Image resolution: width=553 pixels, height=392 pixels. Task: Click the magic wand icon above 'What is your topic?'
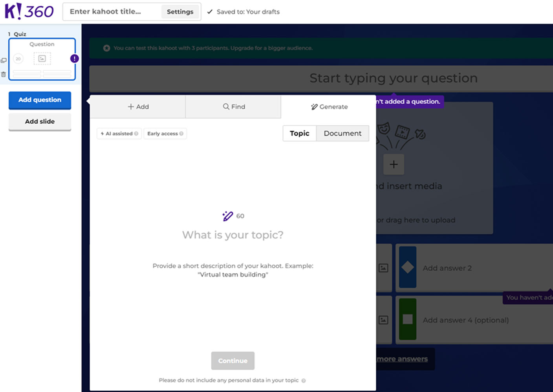pyautogui.click(x=228, y=216)
